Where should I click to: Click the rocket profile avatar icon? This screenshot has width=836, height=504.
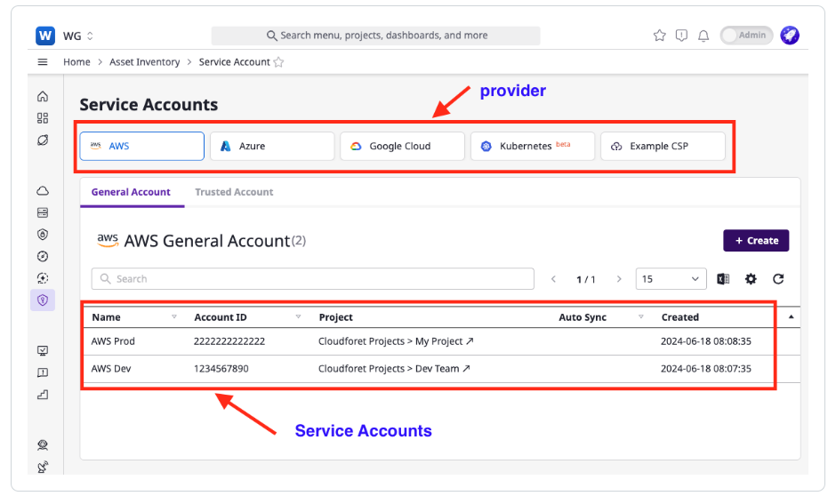point(789,36)
